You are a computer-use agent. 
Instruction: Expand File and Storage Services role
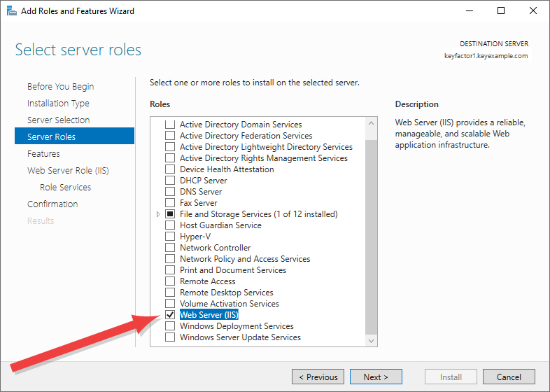(x=158, y=214)
